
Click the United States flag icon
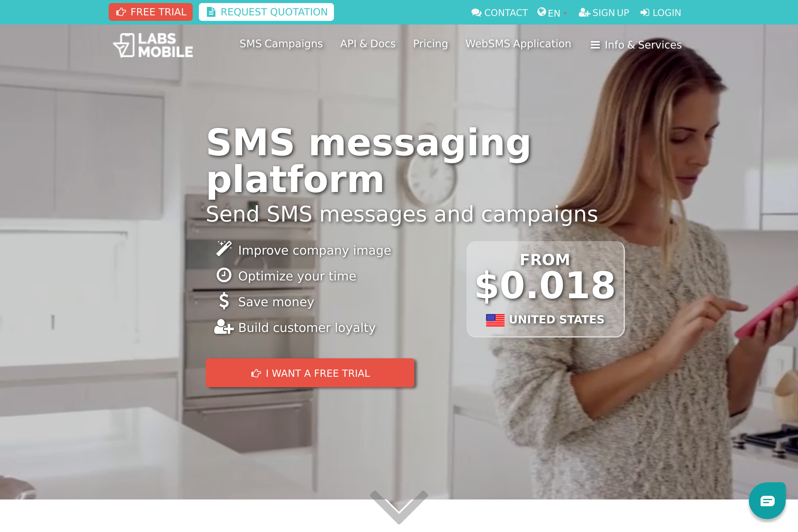[x=495, y=320]
